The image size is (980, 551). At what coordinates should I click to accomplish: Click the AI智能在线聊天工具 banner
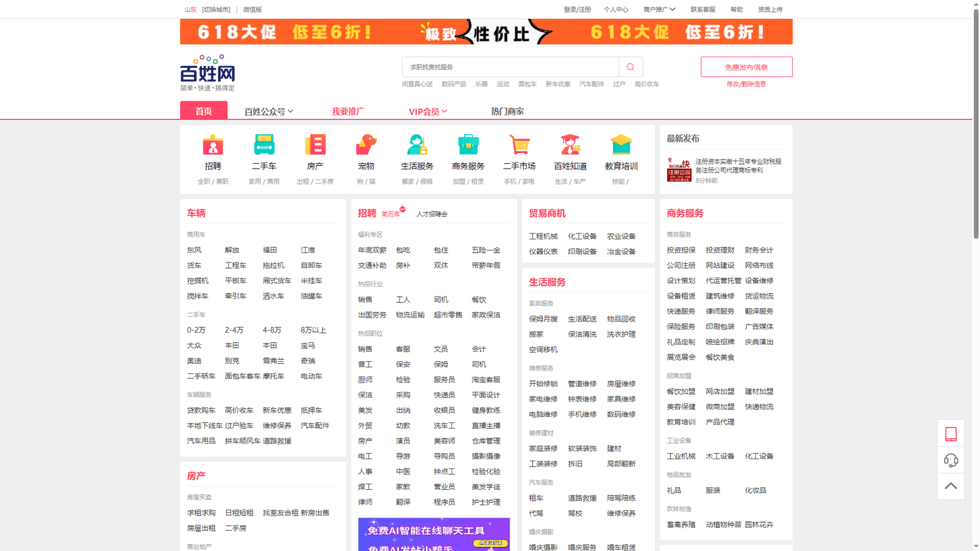point(434,534)
